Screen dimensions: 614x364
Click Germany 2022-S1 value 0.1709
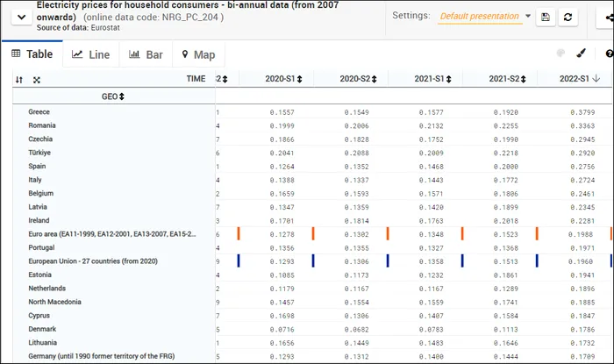(x=582, y=357)
